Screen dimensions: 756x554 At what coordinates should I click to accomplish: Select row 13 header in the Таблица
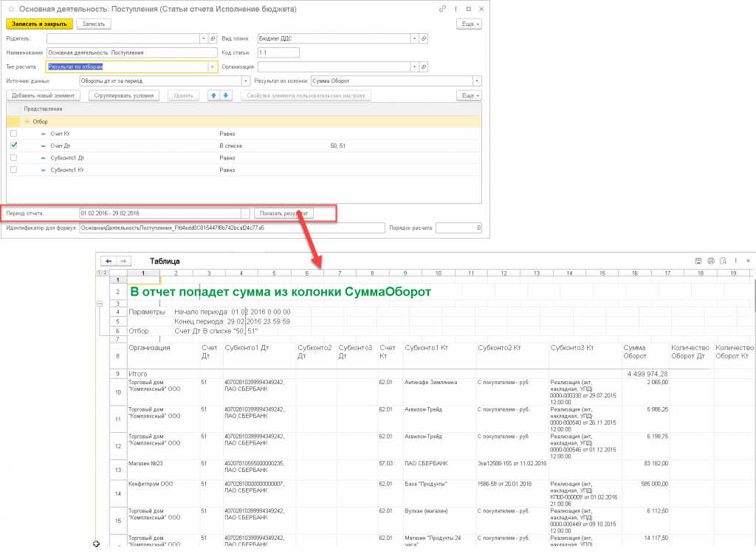[x=117, y=470]
